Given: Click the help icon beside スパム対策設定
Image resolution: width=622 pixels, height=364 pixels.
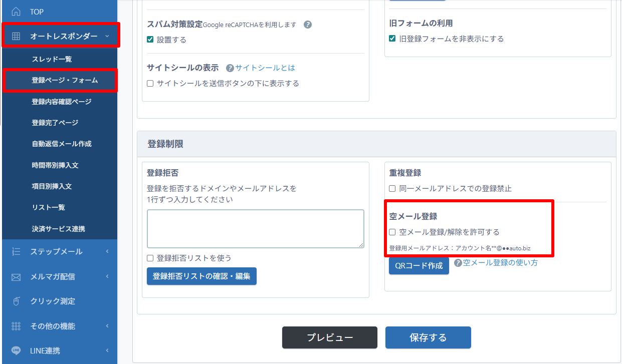Looking at the screenshot, I should (308, 25).
